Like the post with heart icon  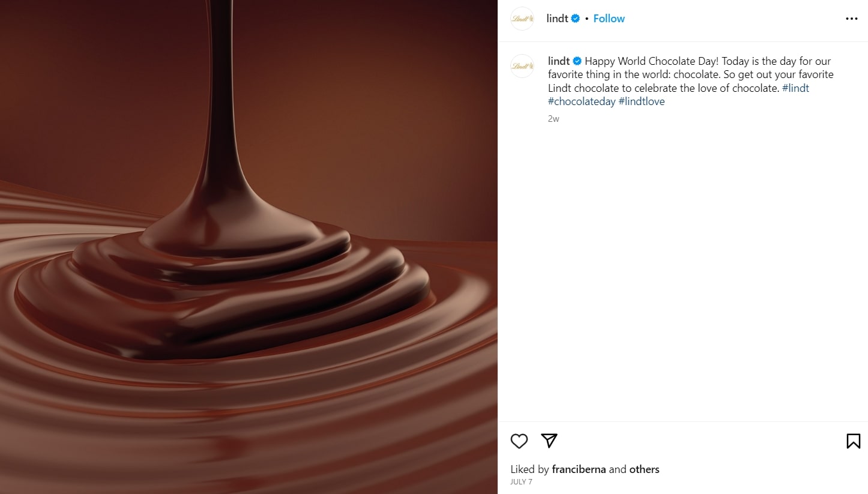click(519, 441)
